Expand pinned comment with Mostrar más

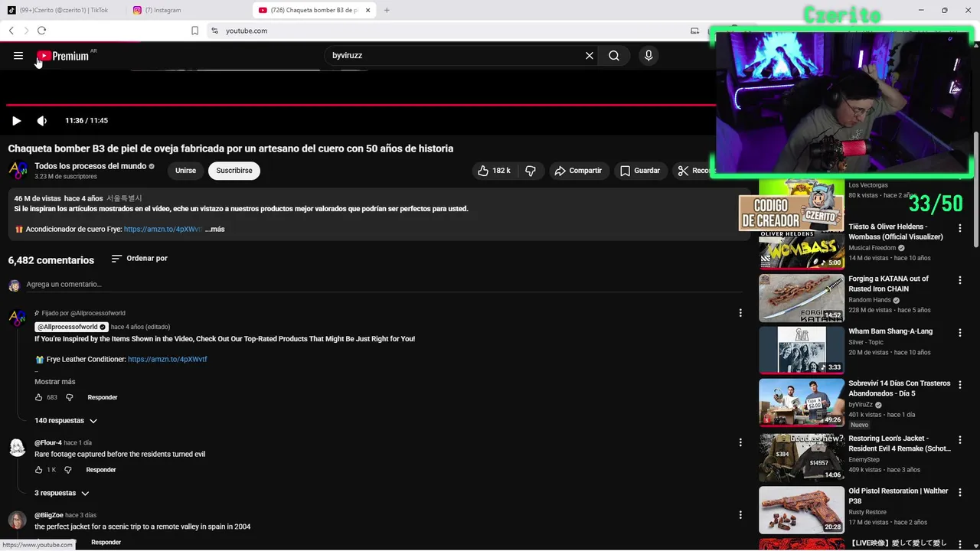pos(55,382)
